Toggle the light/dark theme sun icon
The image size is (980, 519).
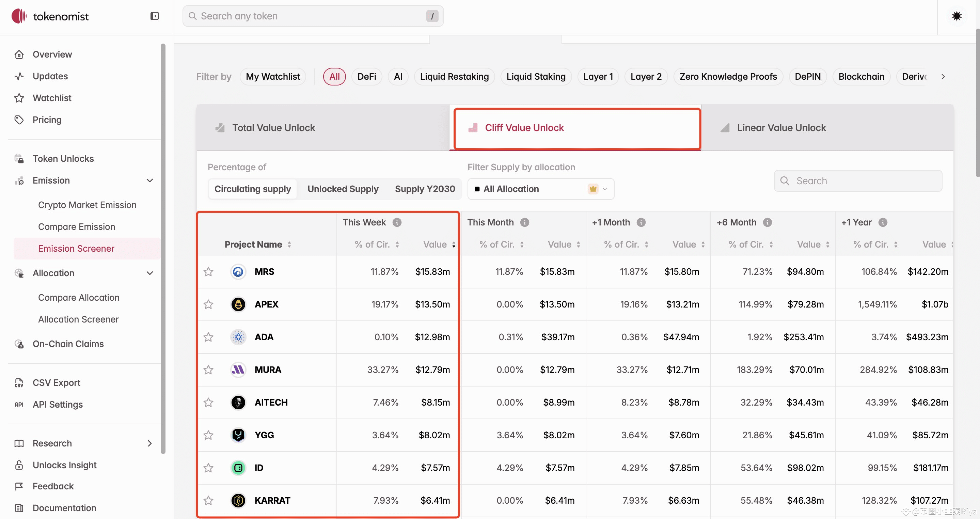(x=957, y=16)
